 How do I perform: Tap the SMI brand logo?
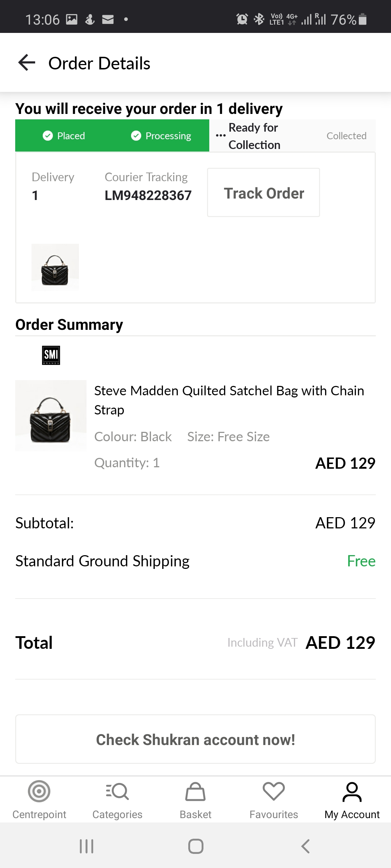[51, 355]
